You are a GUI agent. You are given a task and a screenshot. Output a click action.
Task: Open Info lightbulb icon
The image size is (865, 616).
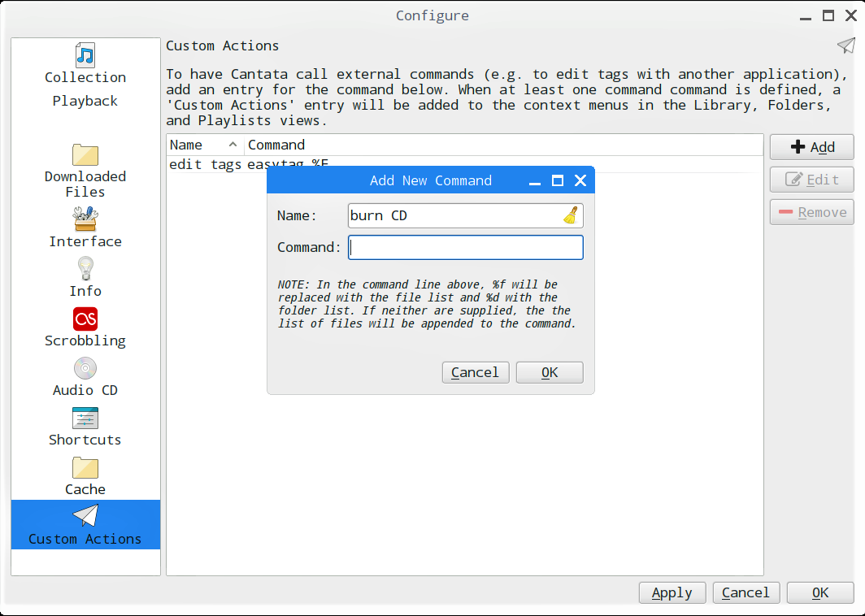tap(85, 269)
